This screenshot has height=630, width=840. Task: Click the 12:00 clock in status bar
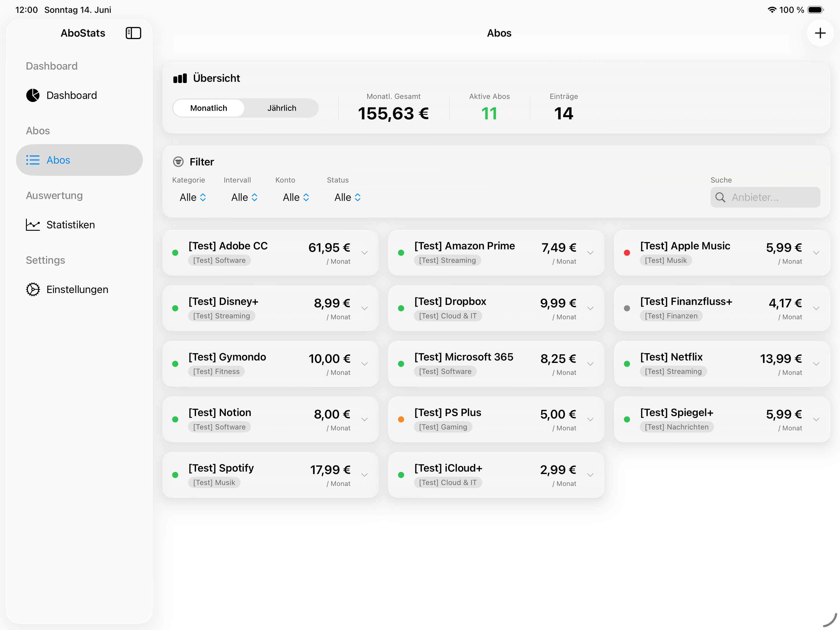point(27,10)
